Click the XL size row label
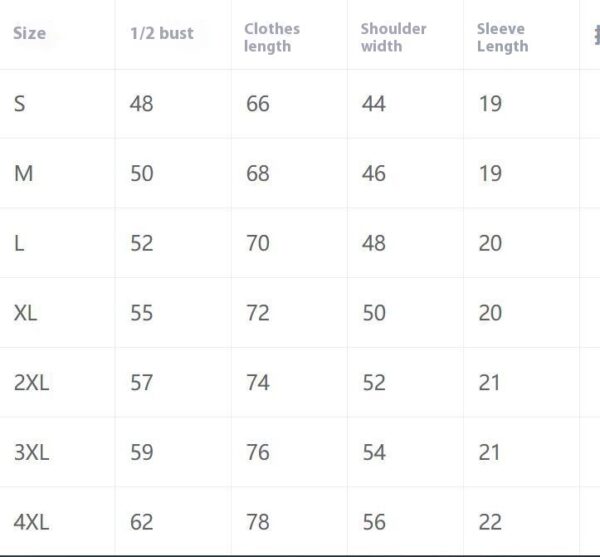Screen dimensions: 600x557 pos(26,313)
